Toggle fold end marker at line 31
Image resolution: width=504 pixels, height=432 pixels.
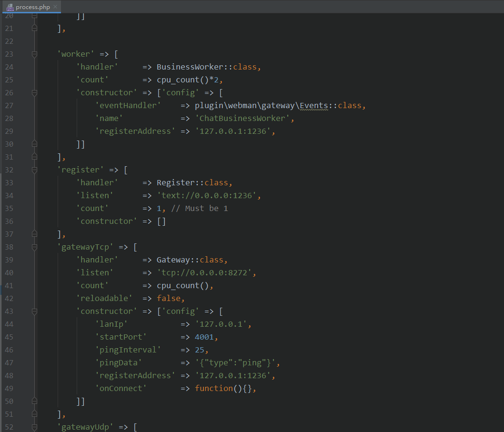click(34, 157)
